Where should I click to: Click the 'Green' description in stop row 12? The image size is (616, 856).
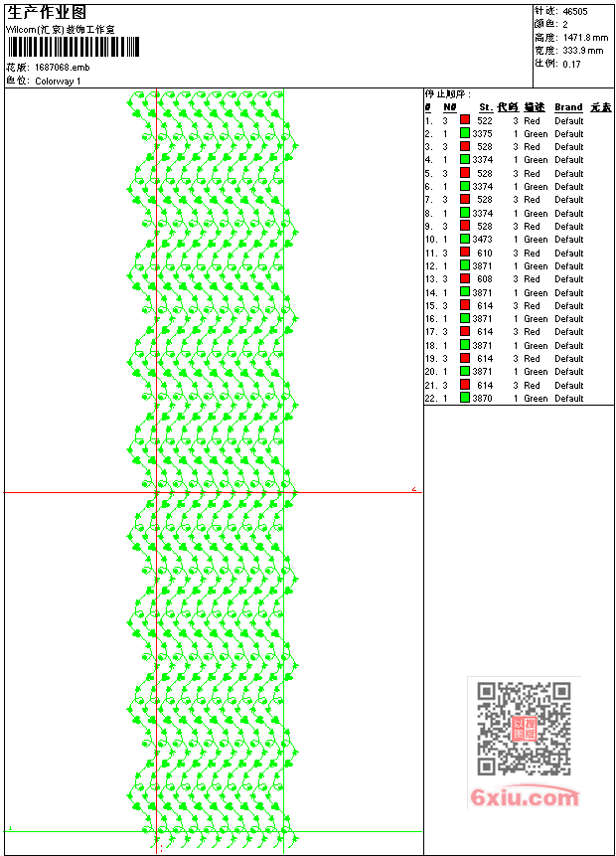(x=536, y=265)
